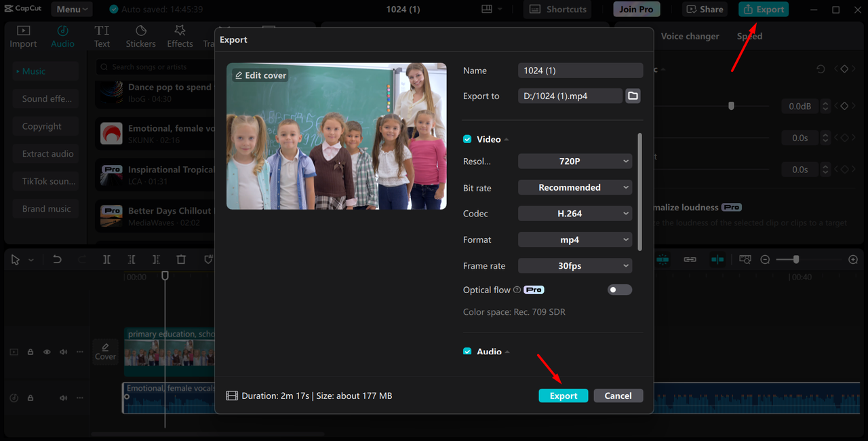
Task: Browse for export folder location
Action: coord(633,96)
